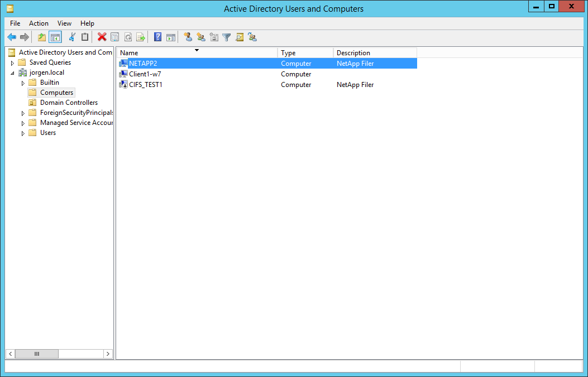Viewport: 588px width, 377px height.
Task: Expand the Saved Queries node
Action: [x=12, y=63]
